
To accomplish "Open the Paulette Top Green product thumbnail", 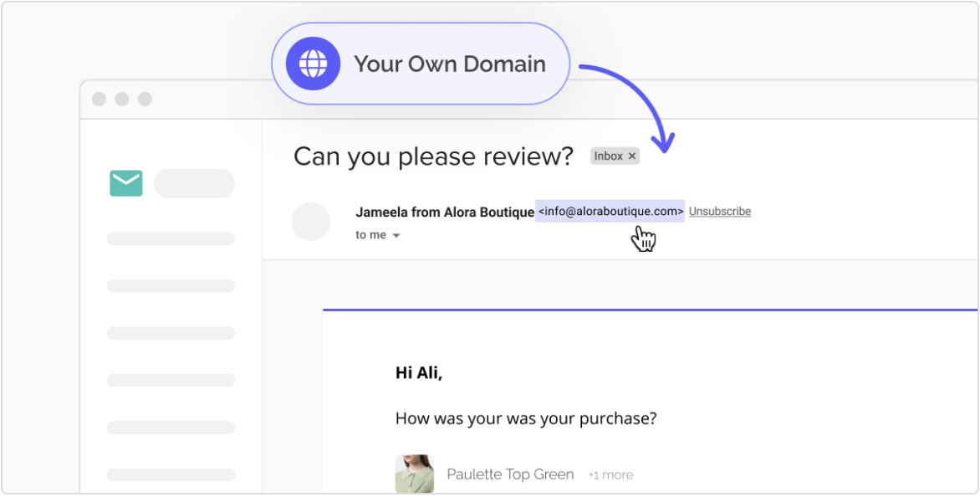I will click(414, 474).
